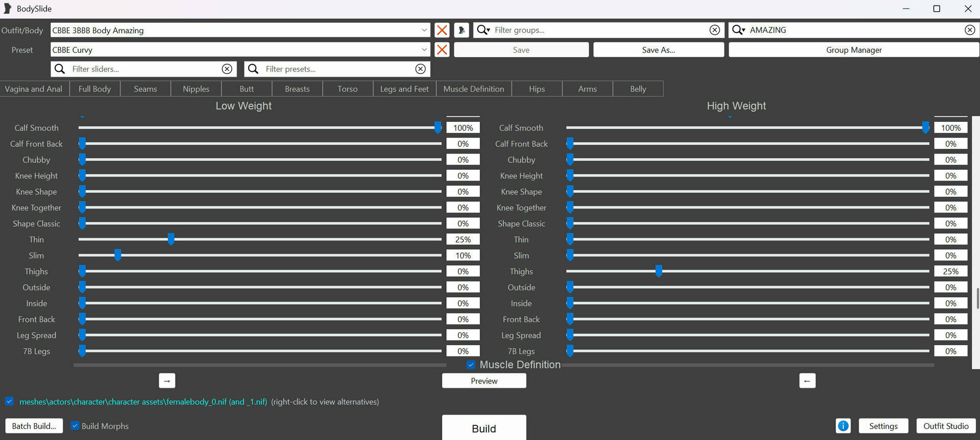Open the Group Manager
The image size is (980, 440).
click(x=854, y=50)
